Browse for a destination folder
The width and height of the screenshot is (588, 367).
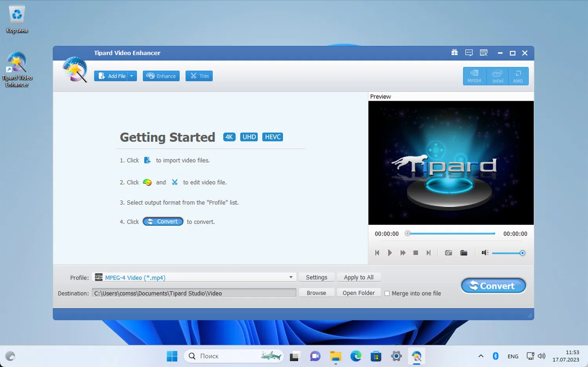(316, 293)
